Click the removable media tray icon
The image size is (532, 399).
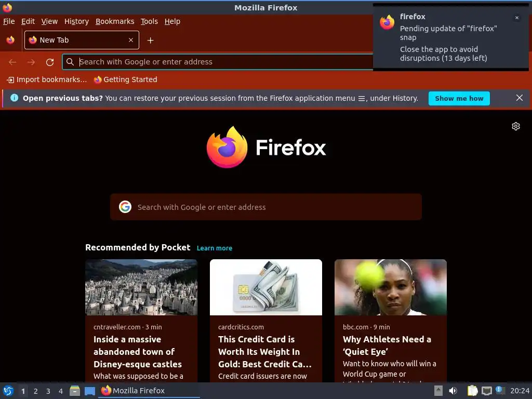(438, 391)
